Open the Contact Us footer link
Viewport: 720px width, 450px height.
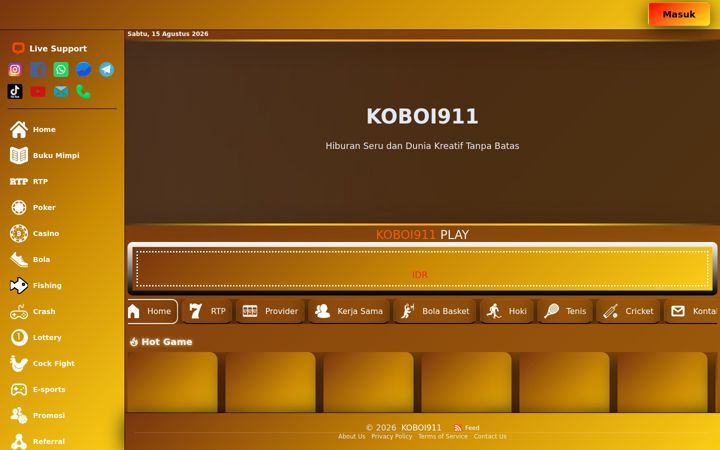point(490,436)
